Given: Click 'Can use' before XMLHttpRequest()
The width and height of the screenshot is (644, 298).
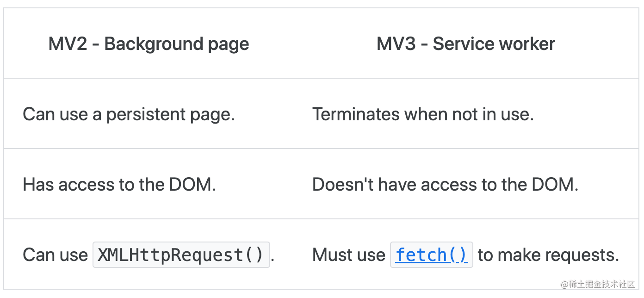Looking at the screenshot, I should point(55,255).
